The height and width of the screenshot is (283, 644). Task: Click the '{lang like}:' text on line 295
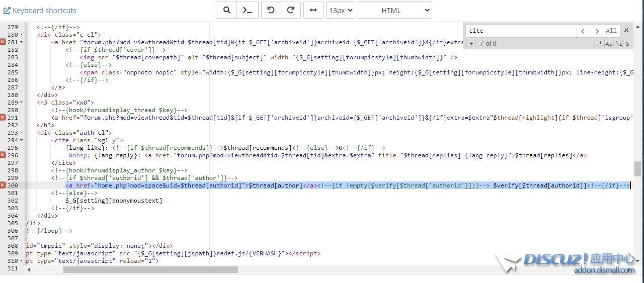tap(87, 148)
